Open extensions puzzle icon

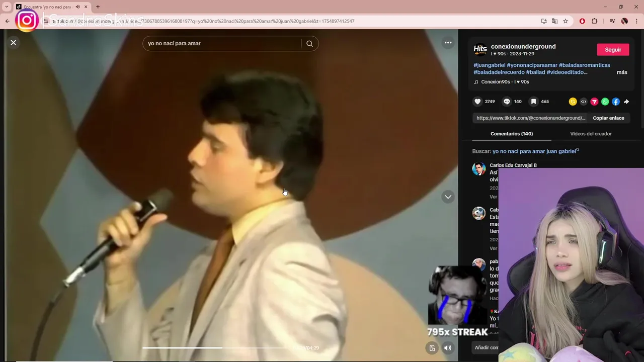click(595, 21)
